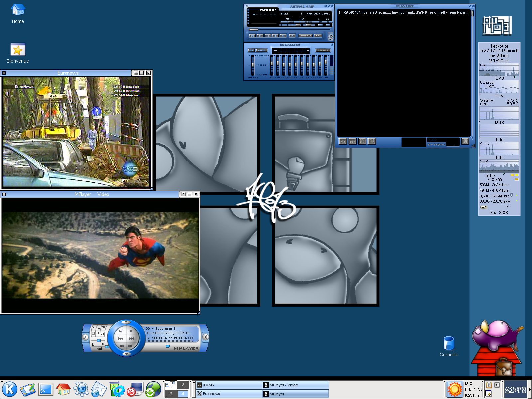Skip to previous track in MPlayer
This screenshot has height=399, width=532.
pyautogui.click(x=121, y=339)
